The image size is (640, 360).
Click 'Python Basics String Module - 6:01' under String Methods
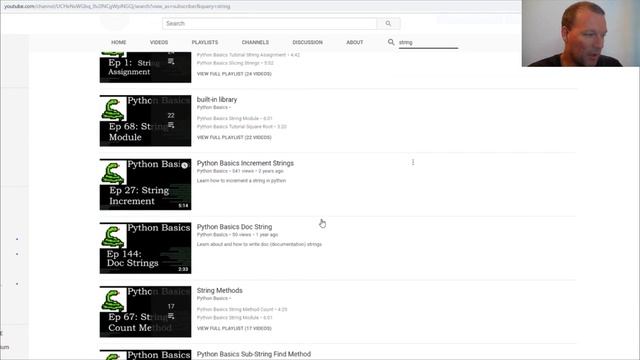pos(234,318)
